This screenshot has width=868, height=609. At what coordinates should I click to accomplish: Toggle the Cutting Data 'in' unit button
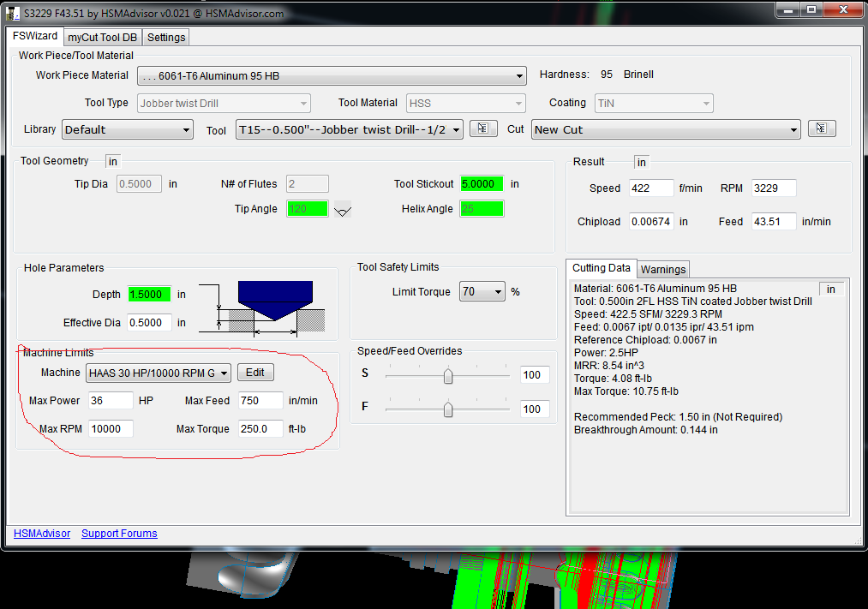[x=831, y=290]
